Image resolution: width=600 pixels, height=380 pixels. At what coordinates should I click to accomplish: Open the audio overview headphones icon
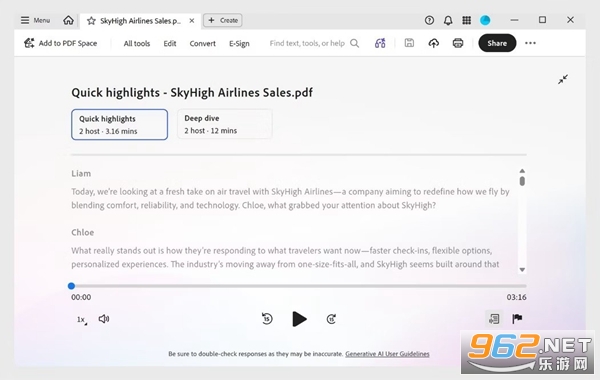pos(380,43)
